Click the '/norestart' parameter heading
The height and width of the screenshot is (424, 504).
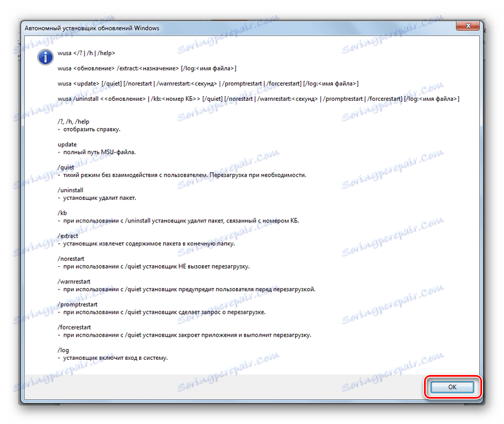point(71,258)
